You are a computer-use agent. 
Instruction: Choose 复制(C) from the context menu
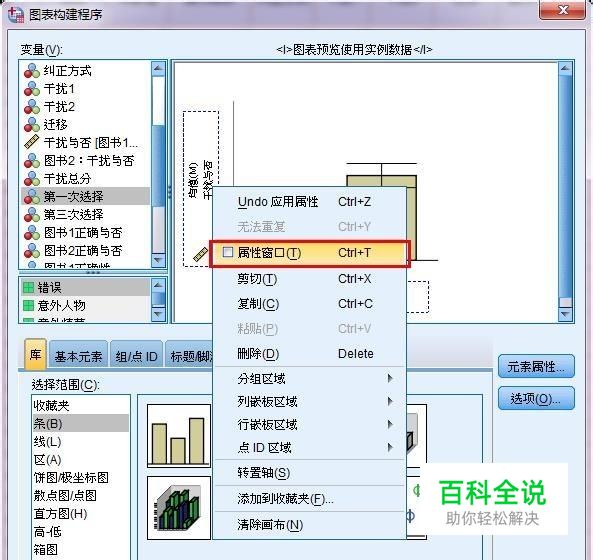pyautogui.click(x=310, y=304)
